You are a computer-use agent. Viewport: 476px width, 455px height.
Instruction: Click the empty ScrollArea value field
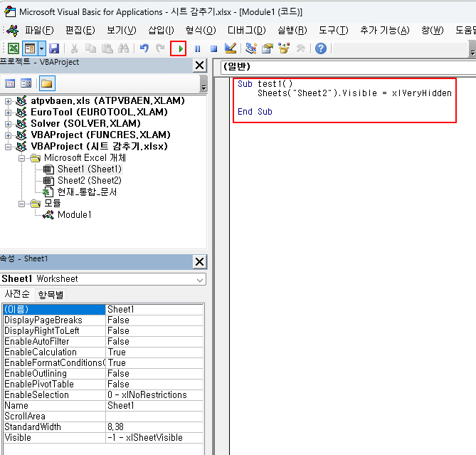154,417
